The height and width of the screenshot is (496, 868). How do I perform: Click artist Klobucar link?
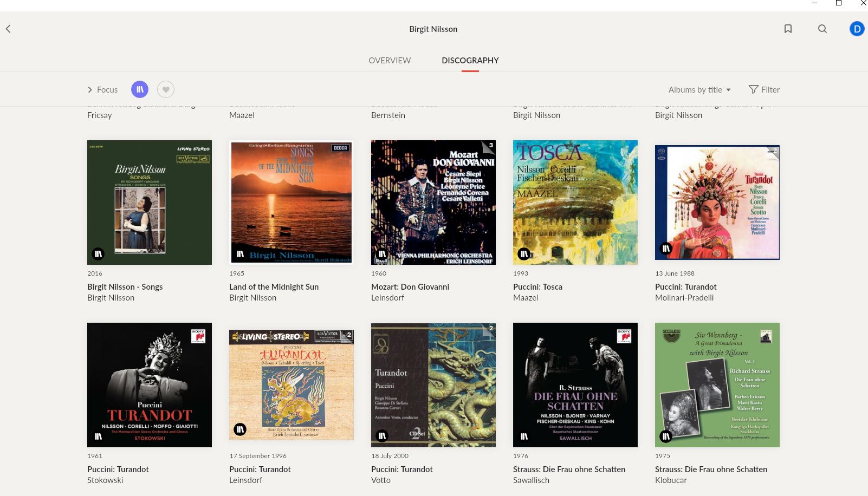[x=671, y=480]
